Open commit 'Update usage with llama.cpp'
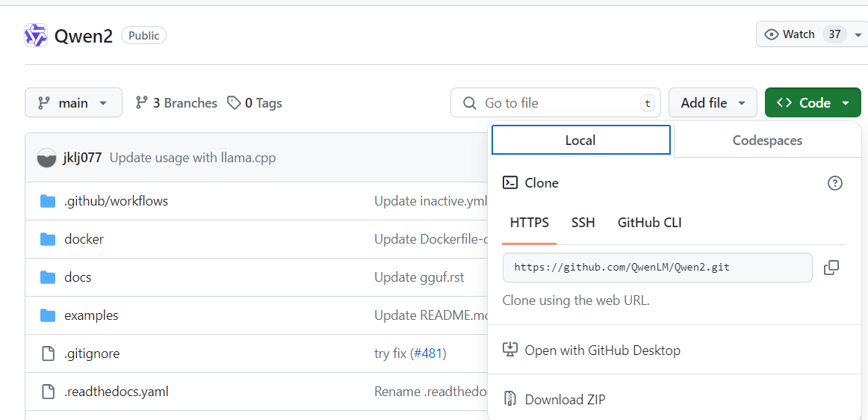 pos(193,158)
